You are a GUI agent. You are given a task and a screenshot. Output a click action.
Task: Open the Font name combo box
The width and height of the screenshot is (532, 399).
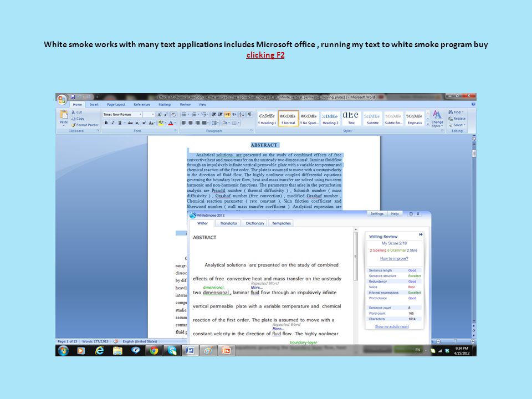tap(122, 115)
